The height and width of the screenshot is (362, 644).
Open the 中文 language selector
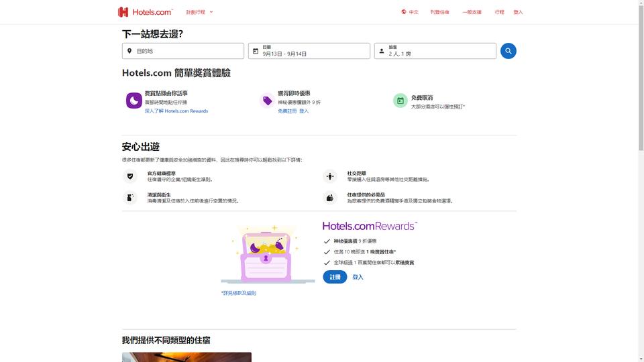(410, 12)
